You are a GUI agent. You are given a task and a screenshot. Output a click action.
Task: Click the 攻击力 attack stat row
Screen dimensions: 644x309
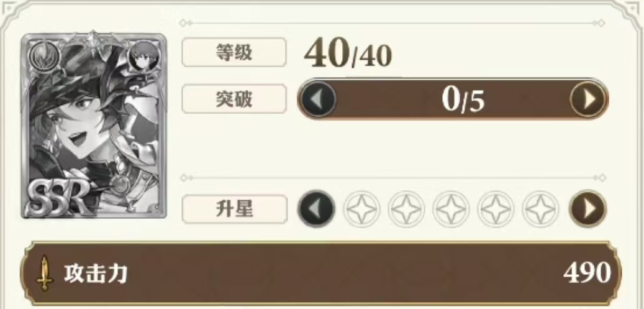coord(321,273)
